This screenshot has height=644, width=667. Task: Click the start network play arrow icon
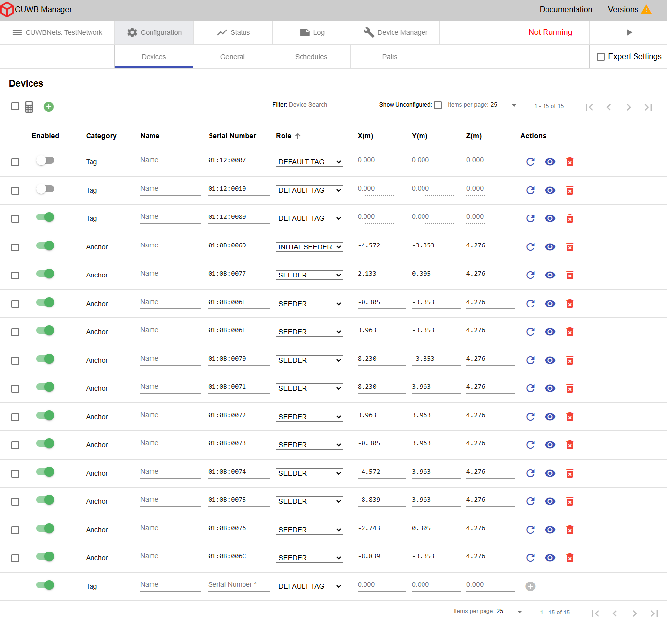pyautogui.click(x=629, y=32)
